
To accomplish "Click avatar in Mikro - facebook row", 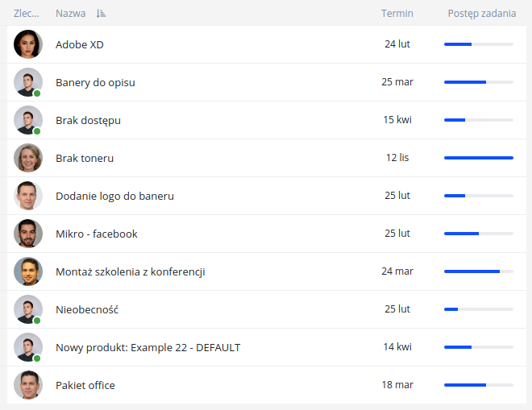I will [28, 234].
